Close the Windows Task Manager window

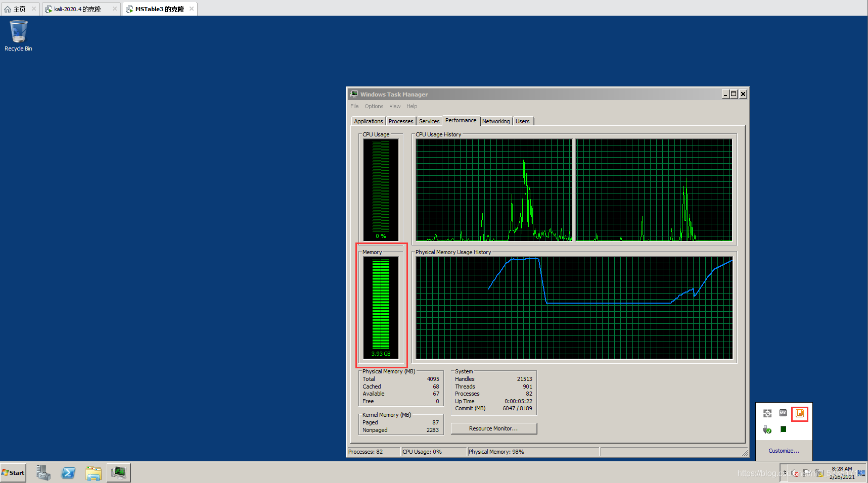coord(743,94)
